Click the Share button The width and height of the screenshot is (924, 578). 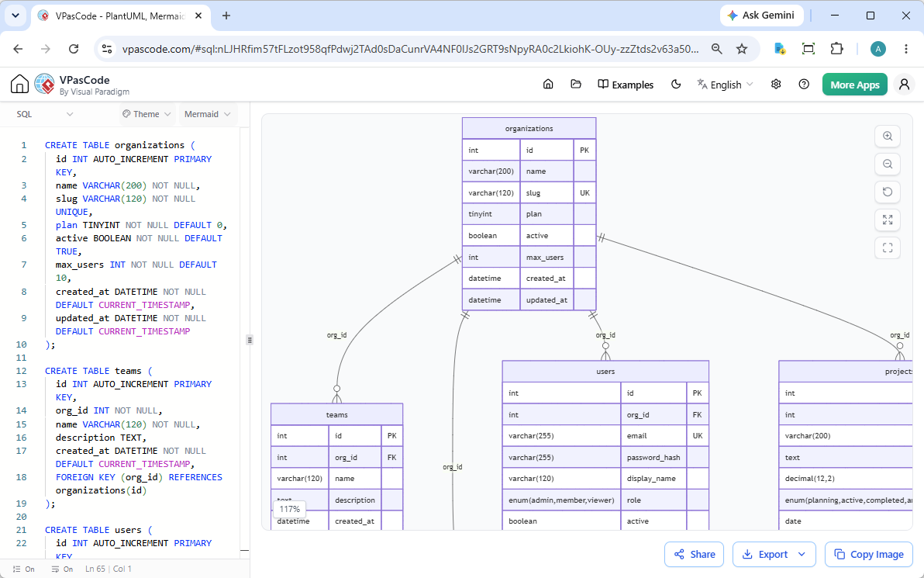pos(695,555)
